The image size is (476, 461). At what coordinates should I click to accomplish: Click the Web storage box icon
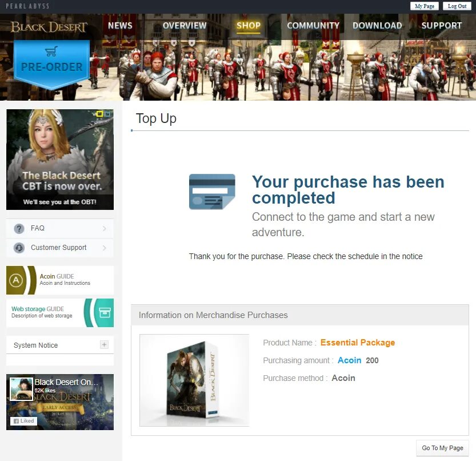coord(105,313)
